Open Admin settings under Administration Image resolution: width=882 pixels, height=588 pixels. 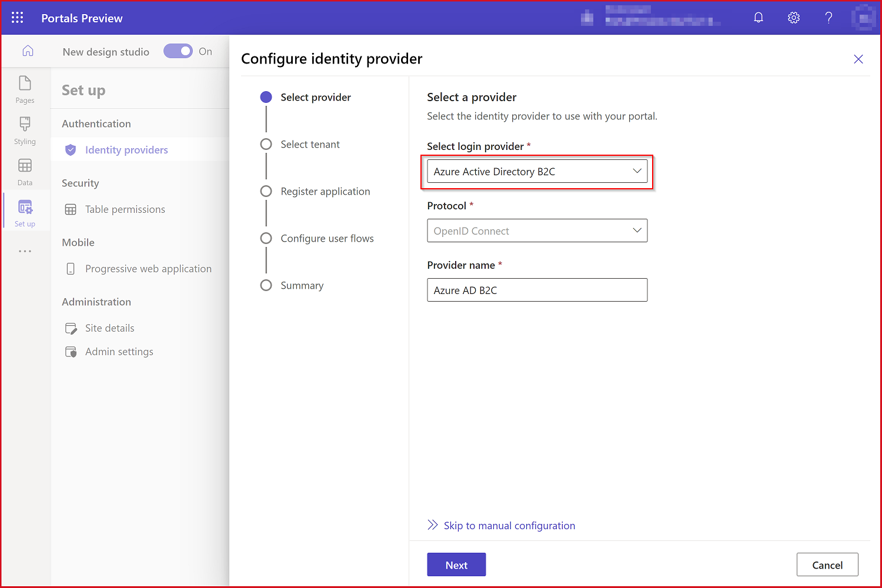coord(119,351)
